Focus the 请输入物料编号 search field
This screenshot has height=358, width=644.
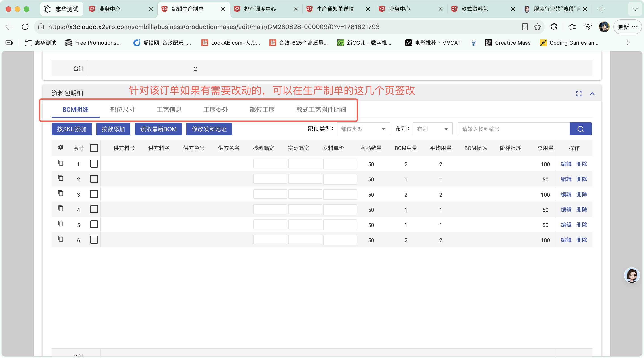pos(513,129)
